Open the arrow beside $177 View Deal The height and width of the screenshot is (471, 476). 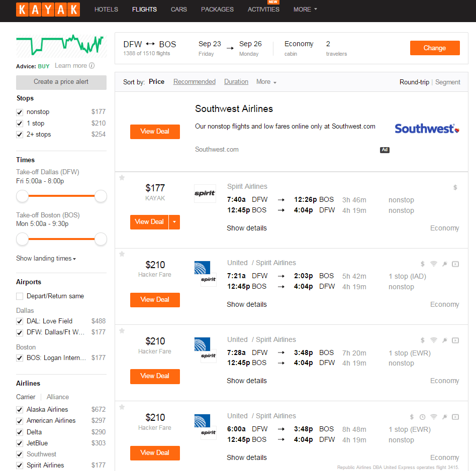coord(174,222)
